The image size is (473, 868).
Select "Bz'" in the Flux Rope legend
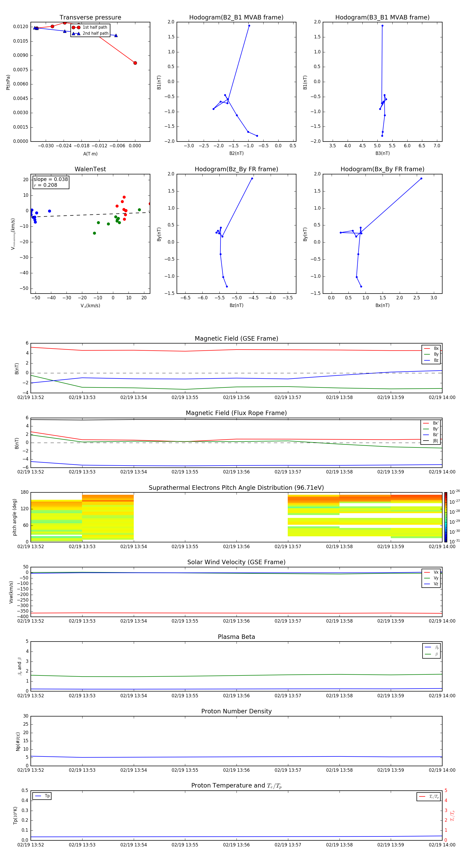[431, 435]
